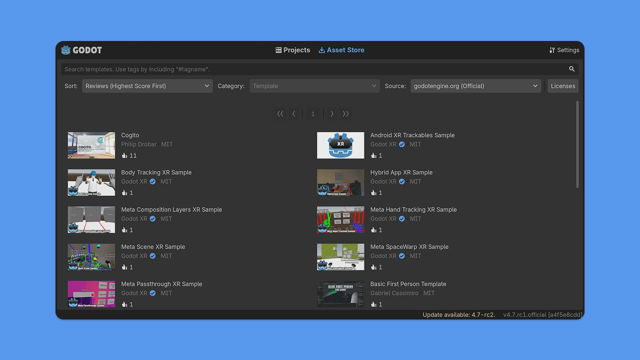This screenshot has width=640, height=360.
Task: Click verified badge on Hybrid App XR Sample
Action: pos(402,182)
